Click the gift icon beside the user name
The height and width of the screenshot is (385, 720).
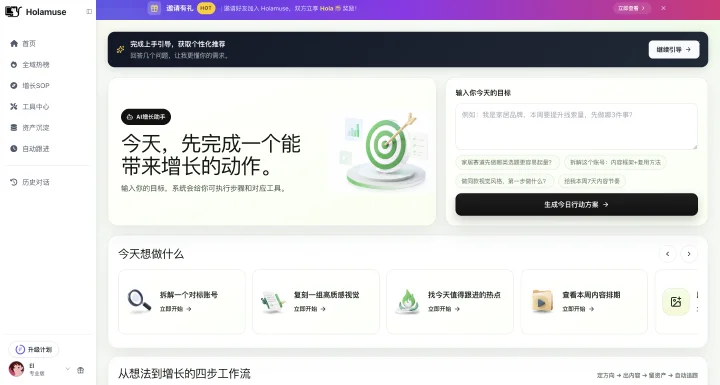[x=81, y=370]
